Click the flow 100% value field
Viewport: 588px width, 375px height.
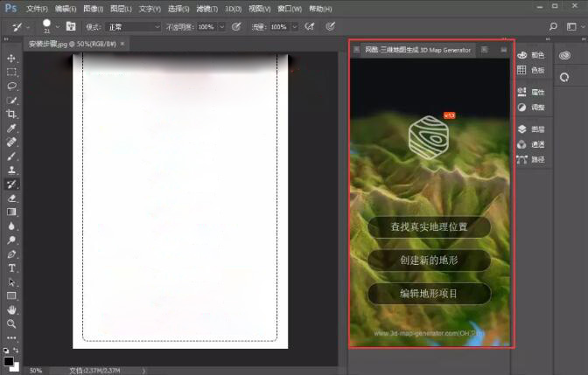pyautogui.click(x=279, y=27)
